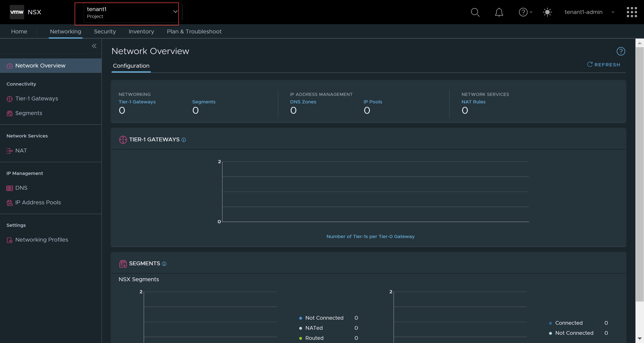This screenshot has height=343, width=644.
Task: Click the DNS sidebar icon
Action: click(x=10, y=188)
